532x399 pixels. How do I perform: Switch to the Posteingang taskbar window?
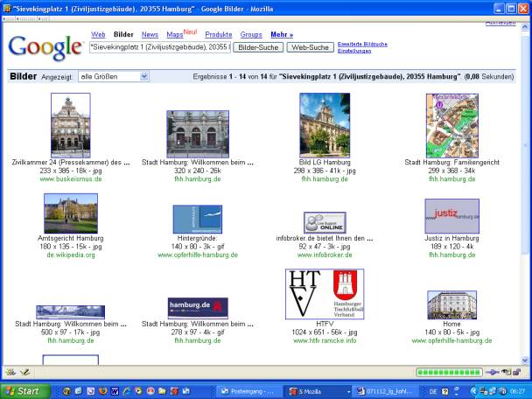click(x=248, y=391)
